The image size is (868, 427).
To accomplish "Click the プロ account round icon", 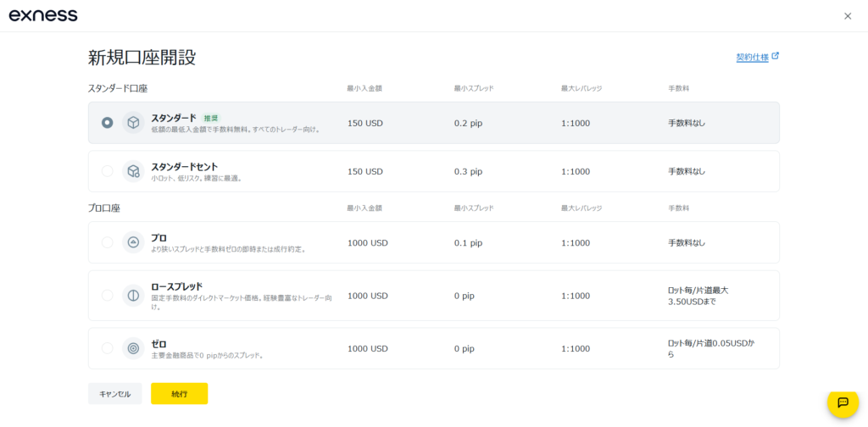I will point(133,242).
